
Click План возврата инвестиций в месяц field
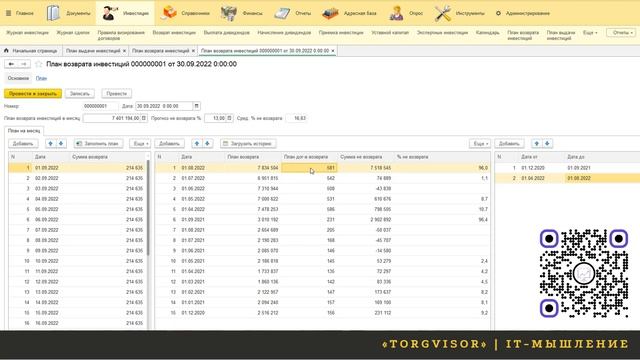[112, 118]
